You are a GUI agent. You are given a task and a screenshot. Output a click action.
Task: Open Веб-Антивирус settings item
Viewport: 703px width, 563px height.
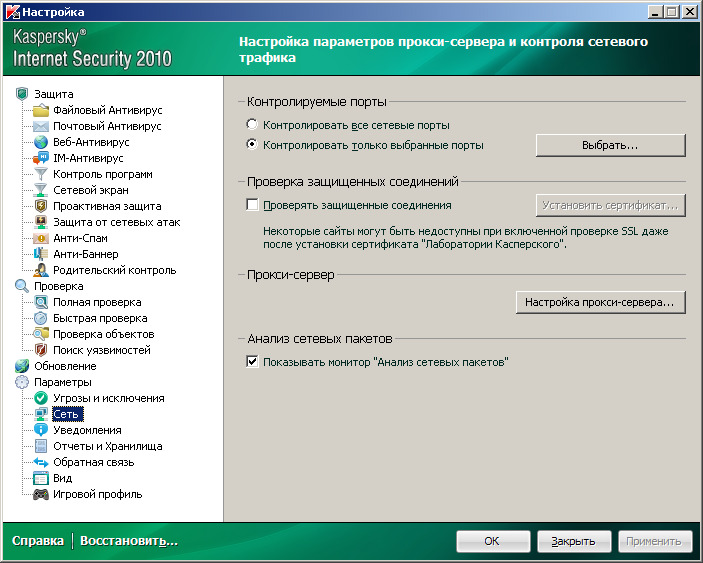[x=91, y=142]
